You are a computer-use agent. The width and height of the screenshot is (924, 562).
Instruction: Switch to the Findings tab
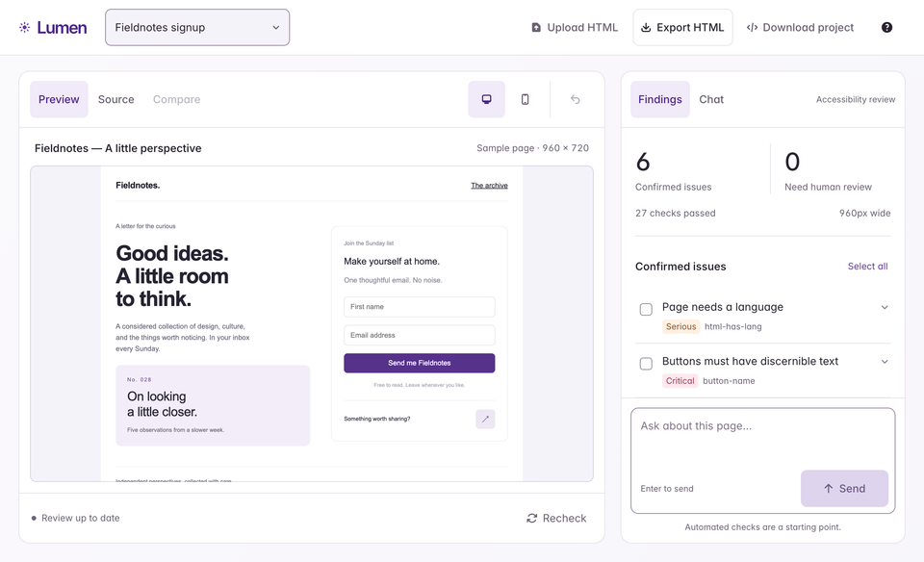(x=660, y=99)
